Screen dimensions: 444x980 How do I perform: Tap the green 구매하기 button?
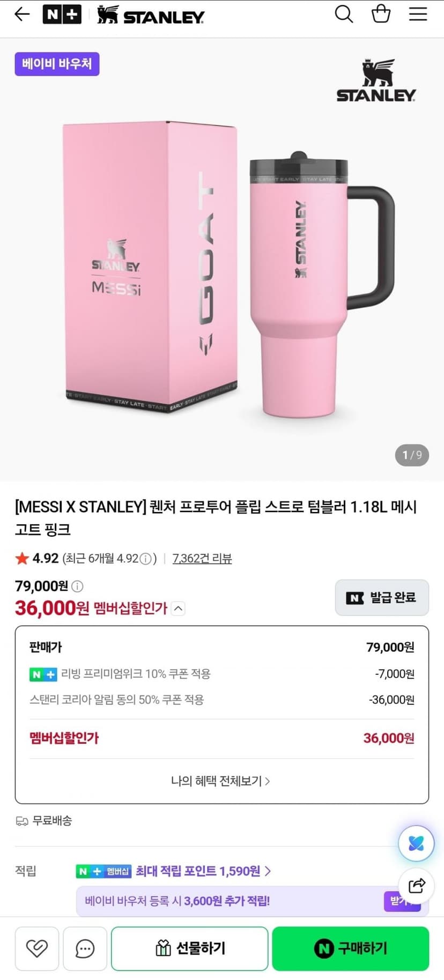pyautogui.click(x=351, y=948)
